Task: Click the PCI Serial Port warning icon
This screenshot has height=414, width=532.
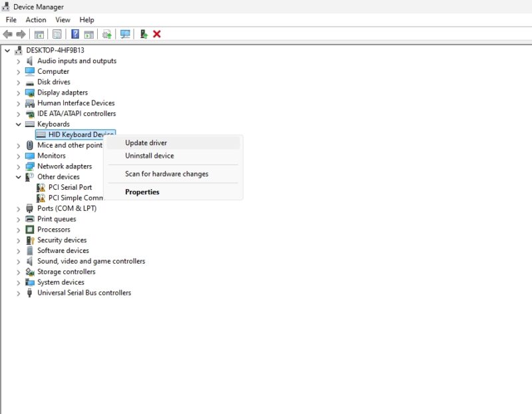Action: pyautogui.click(x=41, y=188)
